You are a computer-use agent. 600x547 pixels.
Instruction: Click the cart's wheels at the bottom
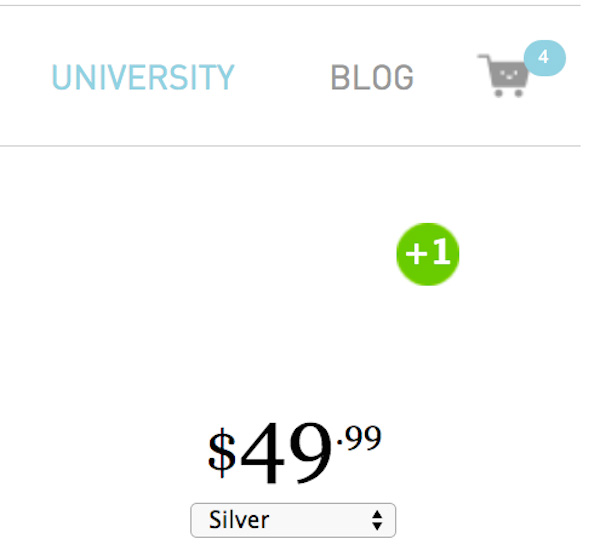(508, 93)
